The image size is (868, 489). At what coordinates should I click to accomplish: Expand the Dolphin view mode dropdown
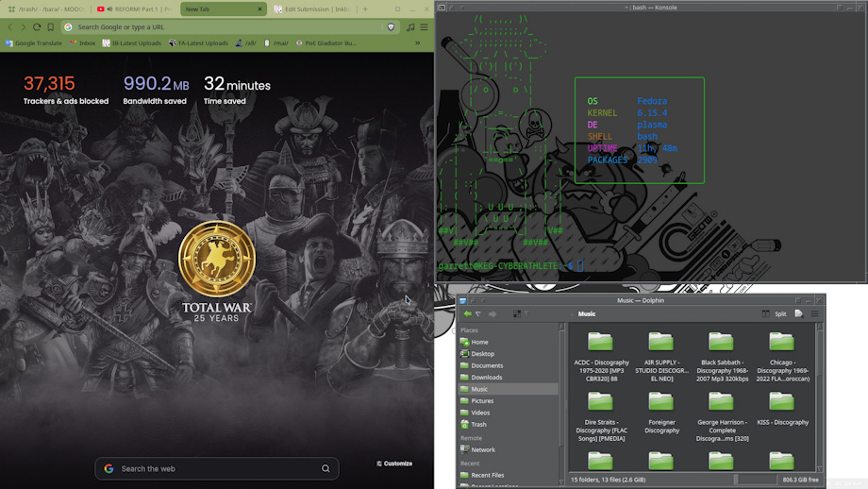(x=526, y=313)
